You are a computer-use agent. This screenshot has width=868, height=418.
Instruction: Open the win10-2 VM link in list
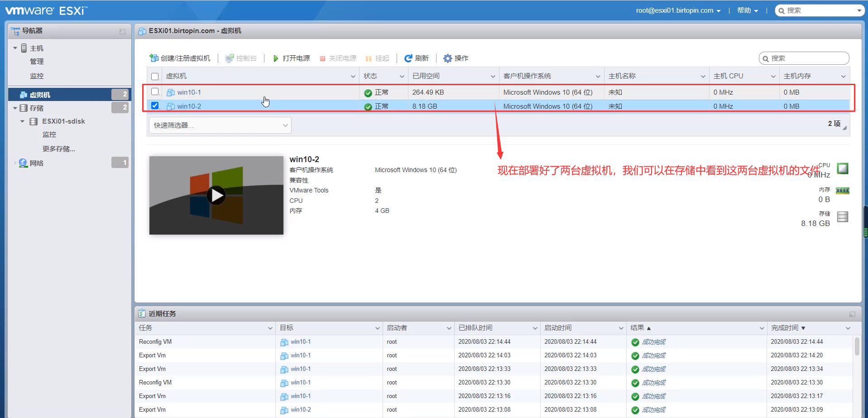tap(189, 106)
